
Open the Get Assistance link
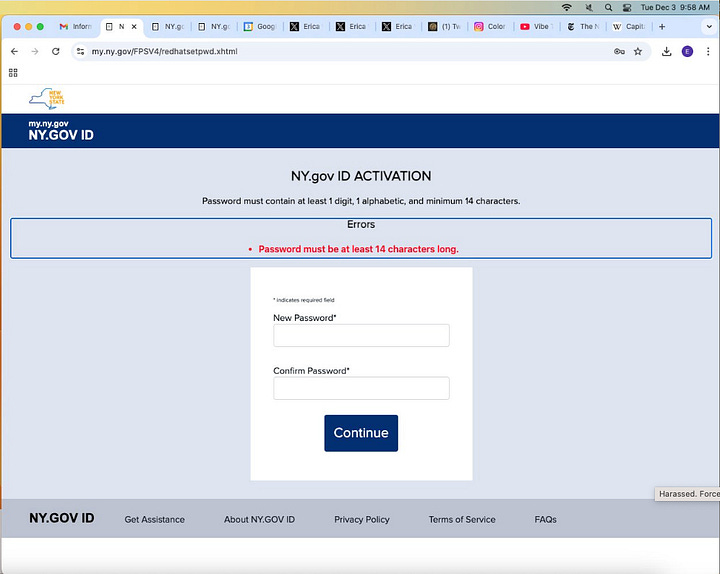155,519
